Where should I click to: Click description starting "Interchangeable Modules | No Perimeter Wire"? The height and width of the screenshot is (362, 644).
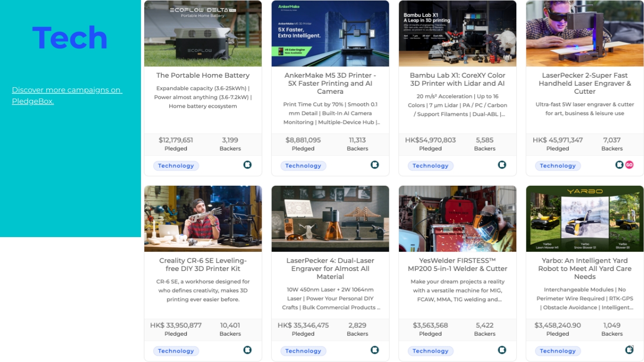point(585,298)
